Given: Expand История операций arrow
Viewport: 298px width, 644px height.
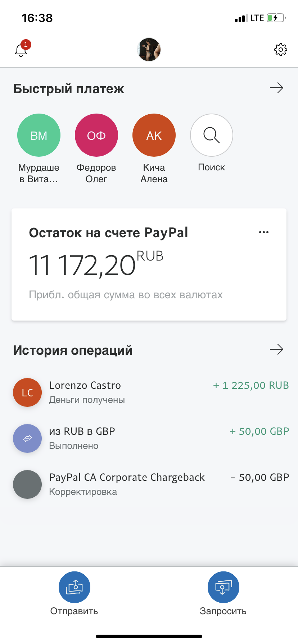Looking at the screenshot, I should (x=276, y=349).
